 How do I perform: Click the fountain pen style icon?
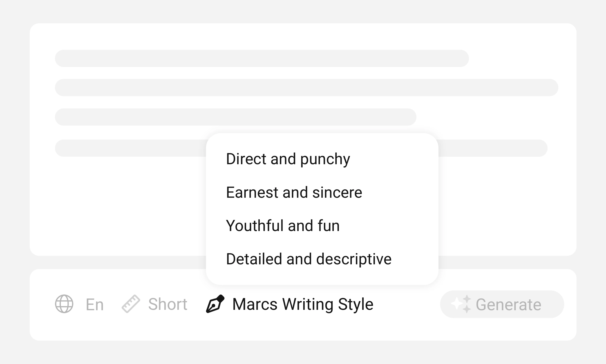[215, 304]
